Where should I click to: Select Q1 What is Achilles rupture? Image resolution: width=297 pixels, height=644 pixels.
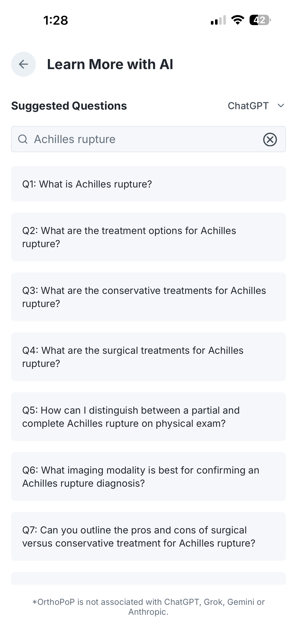click(148, 184)
